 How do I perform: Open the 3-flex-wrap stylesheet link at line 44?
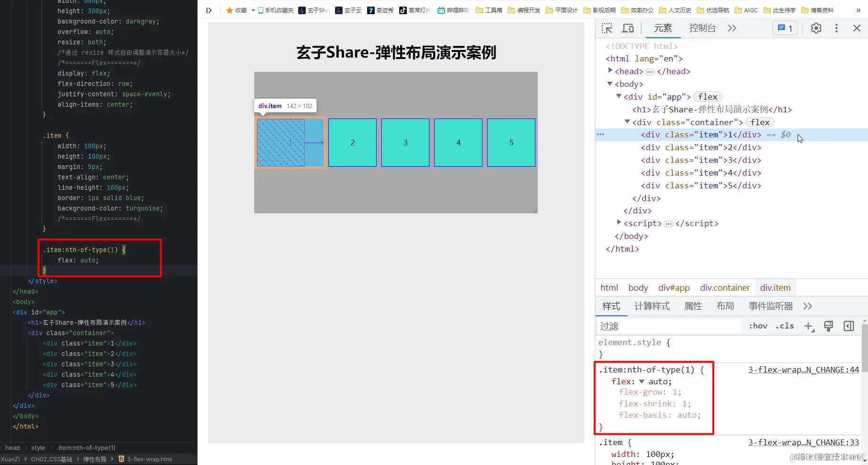[x=803, y=370]
